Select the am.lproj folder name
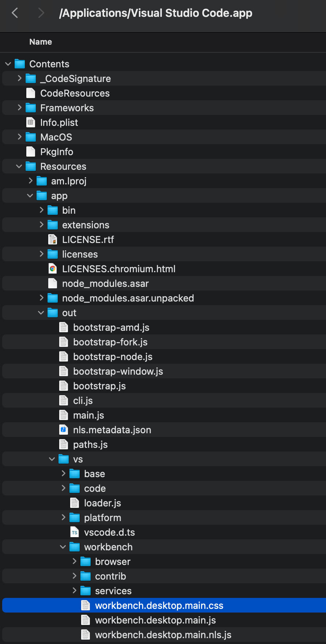This screenshot has width=326, height=644. (69, 181)
